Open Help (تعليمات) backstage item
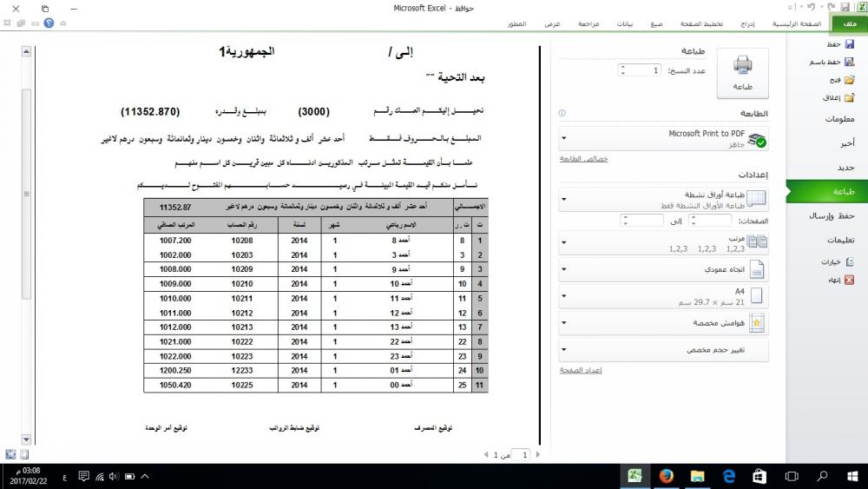This screenshot has height=489, width=868. point(827,240)
